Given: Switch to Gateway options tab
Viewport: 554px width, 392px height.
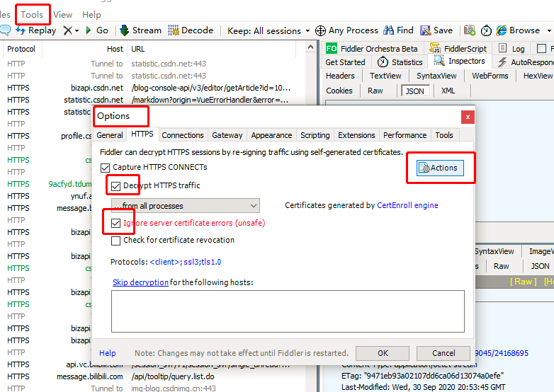Looking at the screenshot, I should (227, 135).
